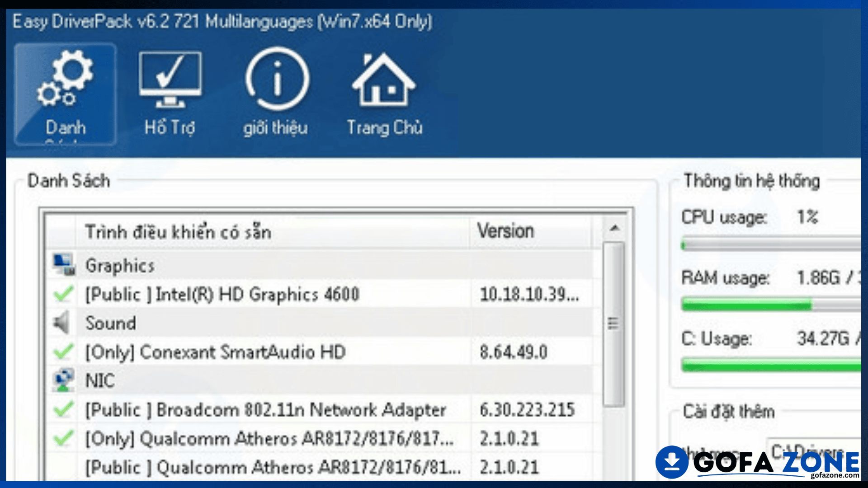Go to Trang Chủ house icon
The image size is (868, 488).
[383, 80]
